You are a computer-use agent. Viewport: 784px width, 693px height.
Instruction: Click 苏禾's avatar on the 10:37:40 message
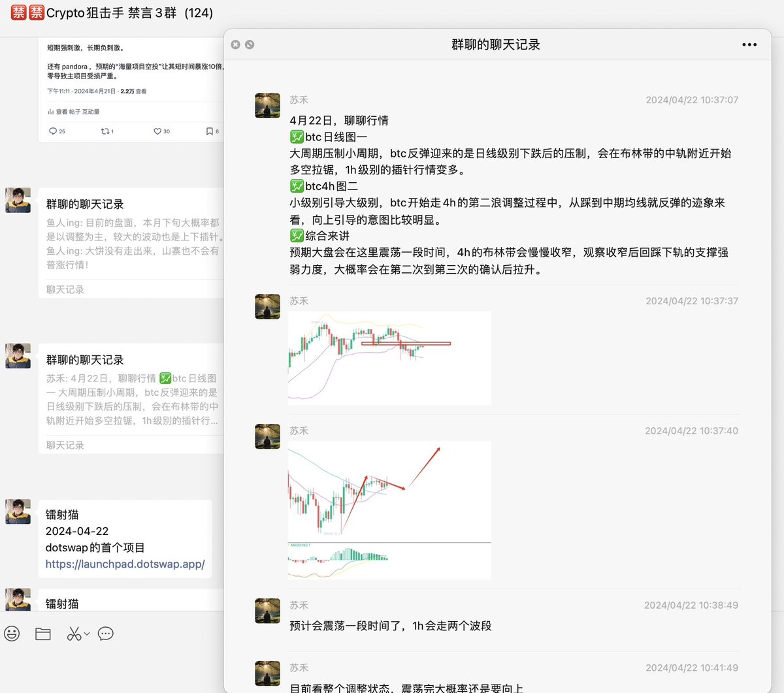[x=267, y=436]
